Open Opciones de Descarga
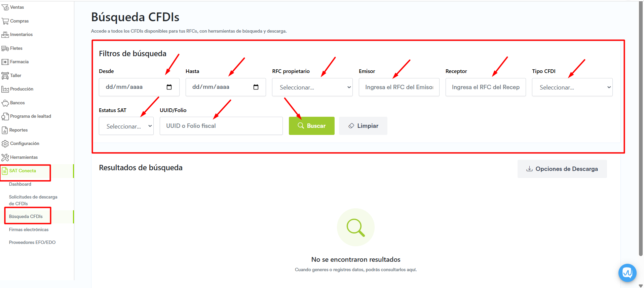 pos(562,169)
